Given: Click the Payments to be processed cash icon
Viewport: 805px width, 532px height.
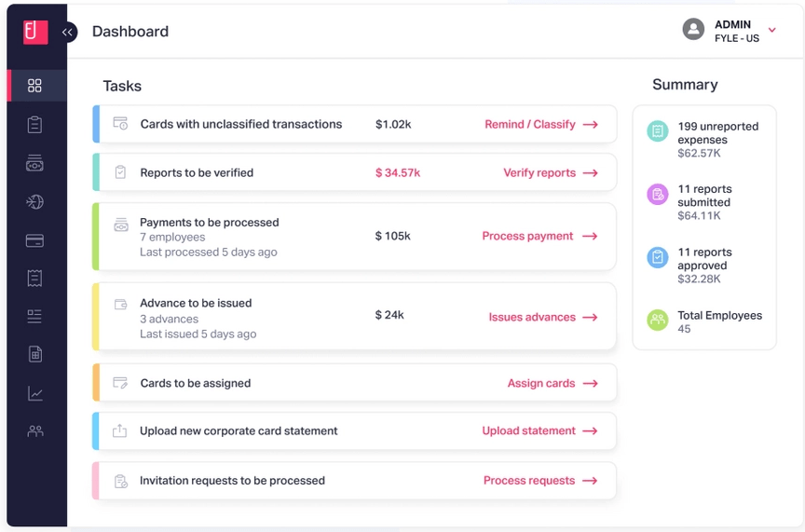Looking at the screenshot, I should pyautogui.click(x=120, y=225).
